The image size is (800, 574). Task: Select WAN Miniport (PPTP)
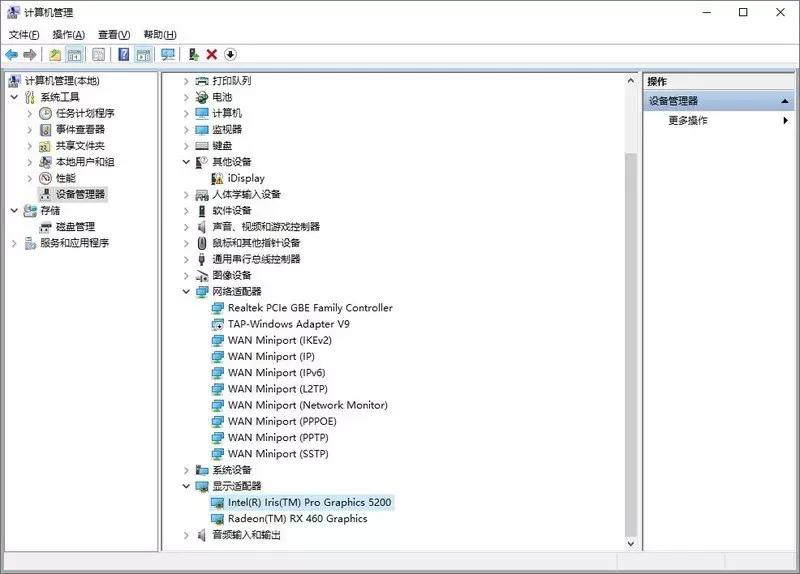(278, 438)
